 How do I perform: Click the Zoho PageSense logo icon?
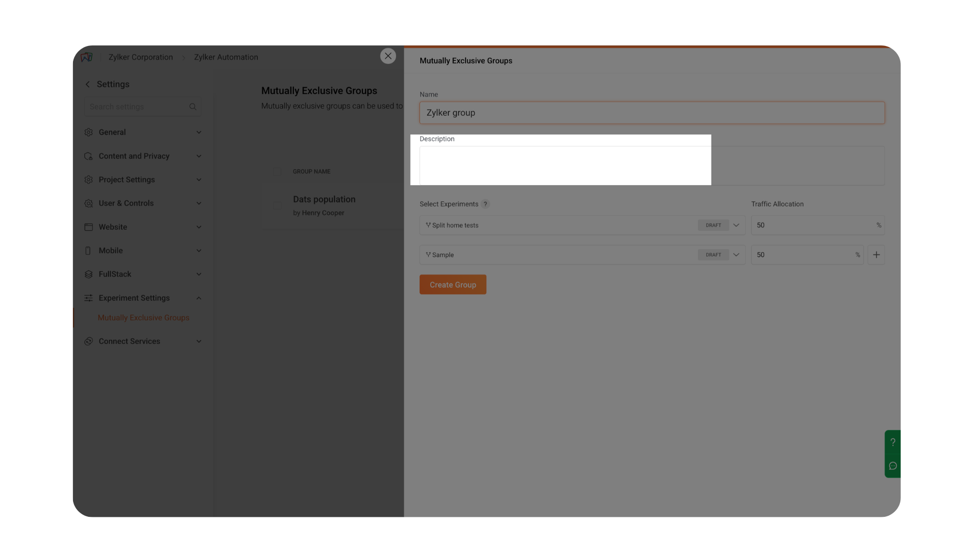pos(87,57)
